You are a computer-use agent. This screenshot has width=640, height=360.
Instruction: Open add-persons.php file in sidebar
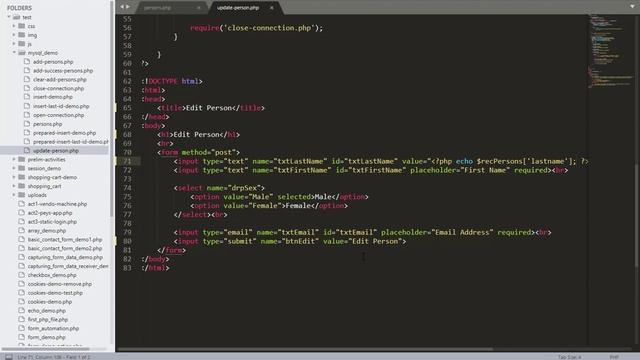[x=53, y=62]
